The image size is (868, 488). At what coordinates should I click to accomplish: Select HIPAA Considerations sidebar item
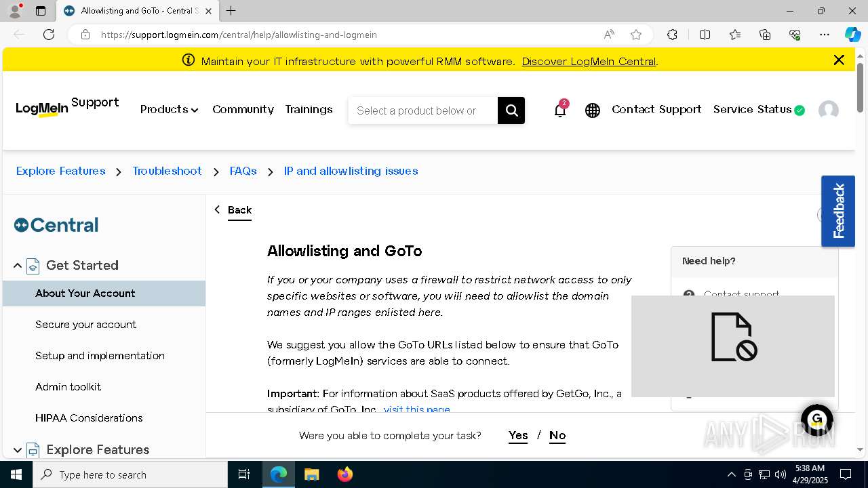[x=104, y=418]
